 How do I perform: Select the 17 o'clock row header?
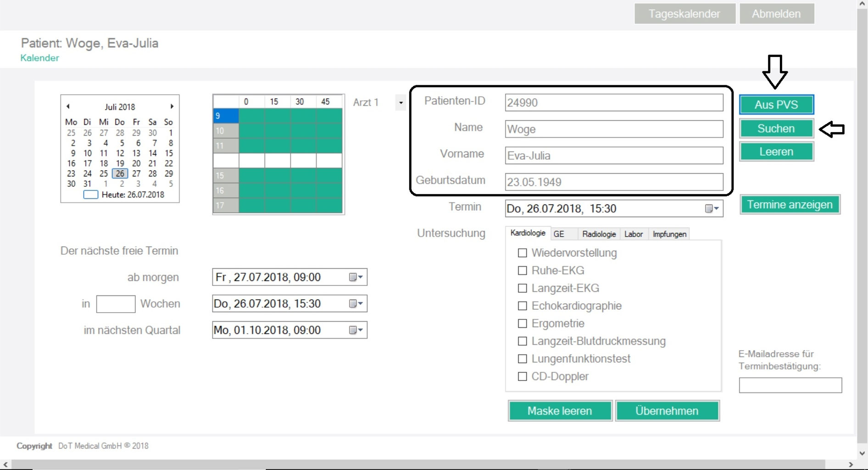226,205
